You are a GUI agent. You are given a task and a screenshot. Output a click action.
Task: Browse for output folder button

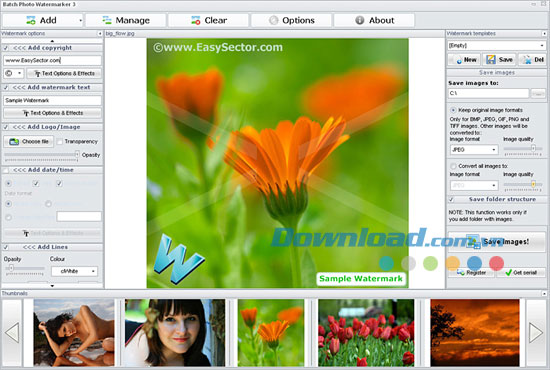coord(538,93)
